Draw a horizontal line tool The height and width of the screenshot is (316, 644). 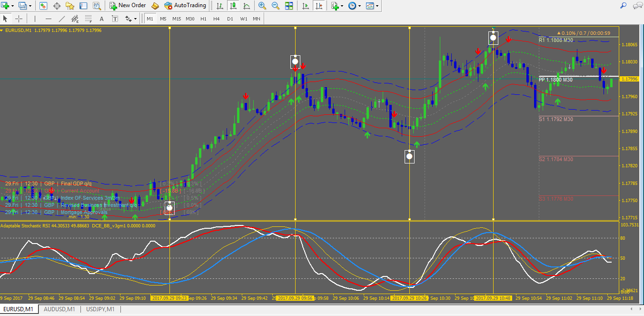coord(48,19)
